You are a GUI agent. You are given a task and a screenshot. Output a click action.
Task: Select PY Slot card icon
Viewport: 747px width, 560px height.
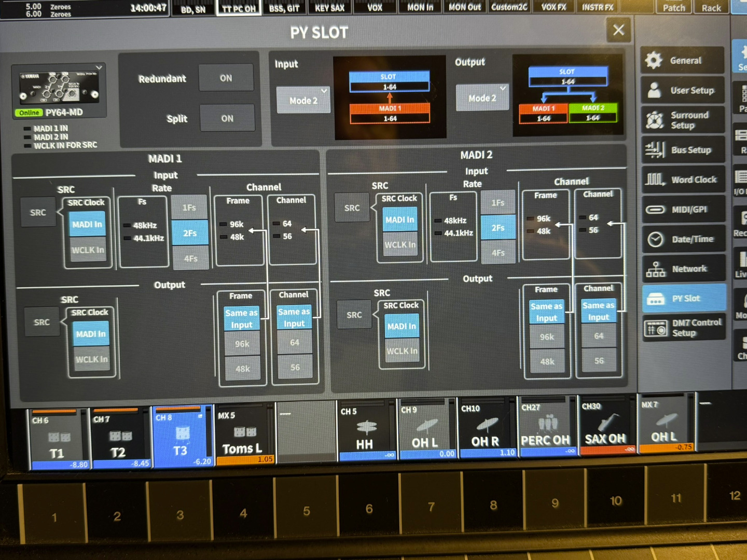(x=656, y=299)
